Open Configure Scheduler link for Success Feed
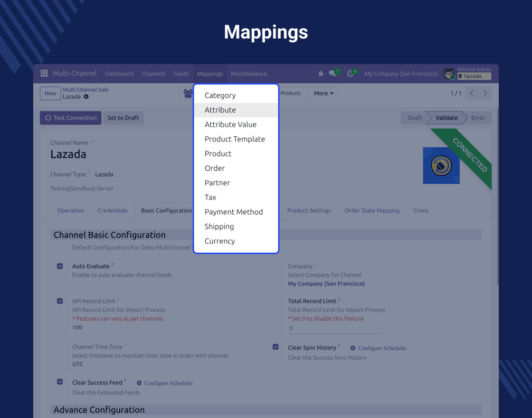This screenshot has width=532, height=418. click(x=169, y=383)
